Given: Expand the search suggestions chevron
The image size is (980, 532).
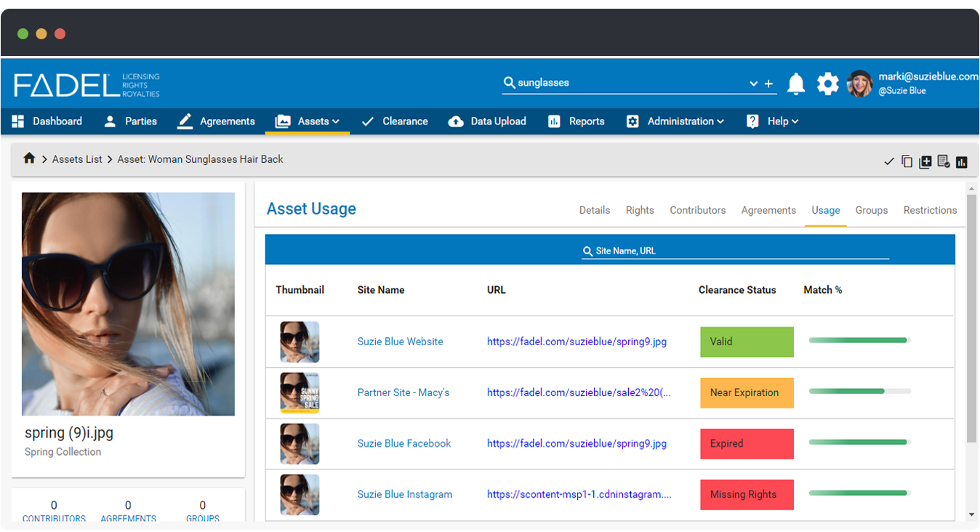Looking at the screenshot, I should pyautogui.click(x=753, y=84).
